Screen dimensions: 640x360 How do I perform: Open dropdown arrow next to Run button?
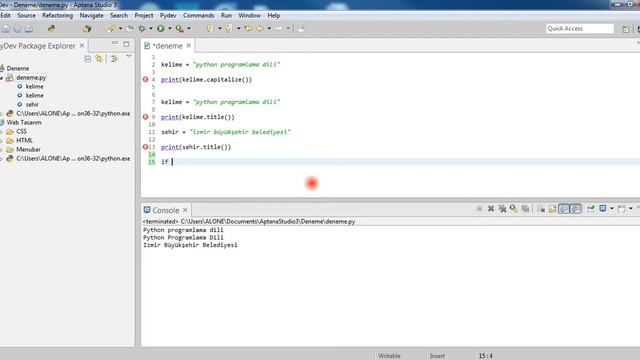click(x=170, y=29)
